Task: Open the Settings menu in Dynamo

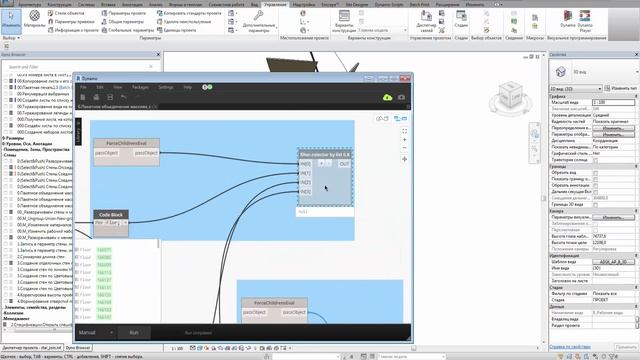Action: (166, 87)
